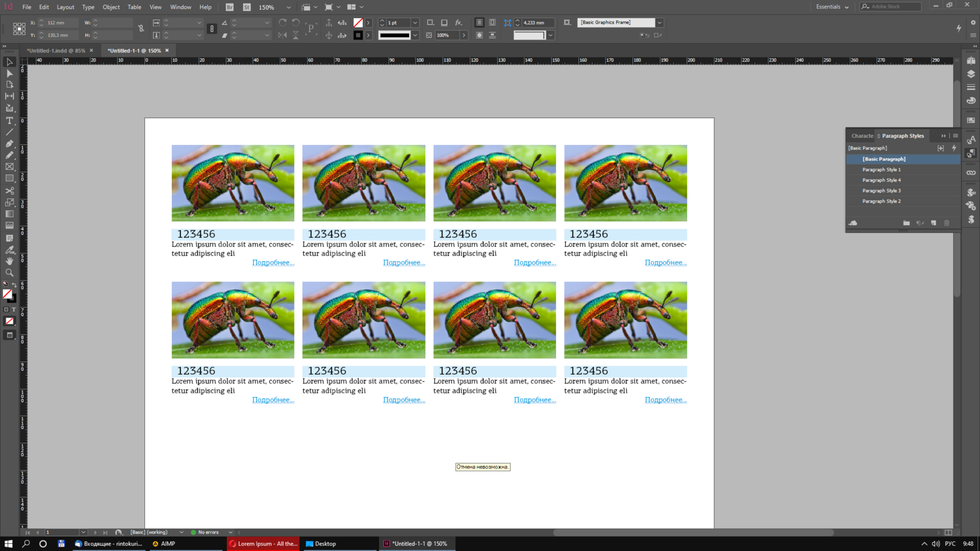This screenshot has height=551, width=980.
Task: Toggle formatting affects text button
Action: click(14, 309)
